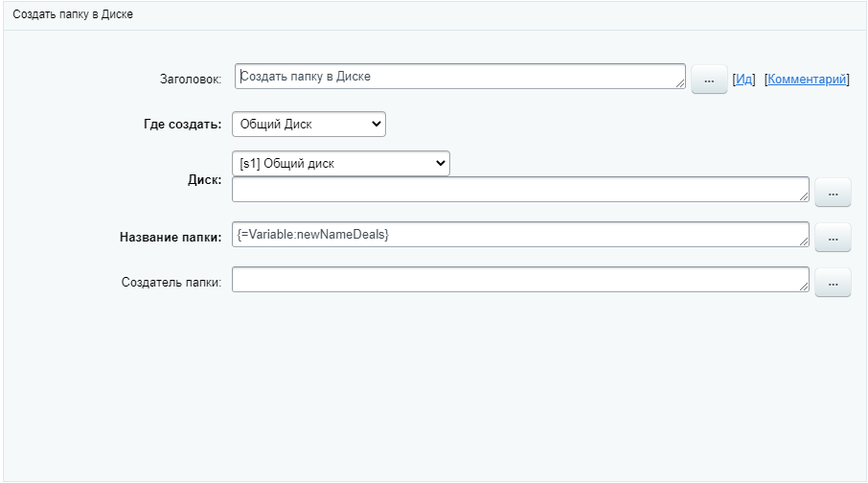Click the 'Создатель папки:' label
868x483 pixels.
tap(171, 282)
